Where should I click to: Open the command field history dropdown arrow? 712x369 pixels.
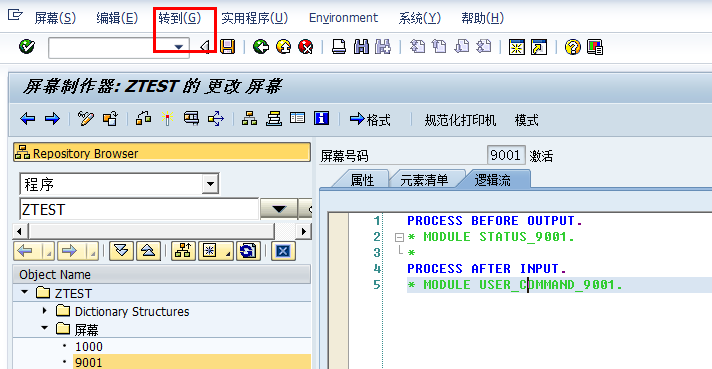179,47
